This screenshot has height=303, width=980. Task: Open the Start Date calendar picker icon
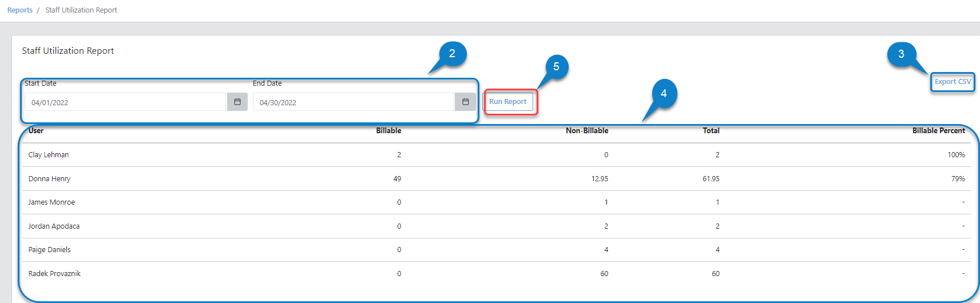pyautogui.click(x=237, y=102)
